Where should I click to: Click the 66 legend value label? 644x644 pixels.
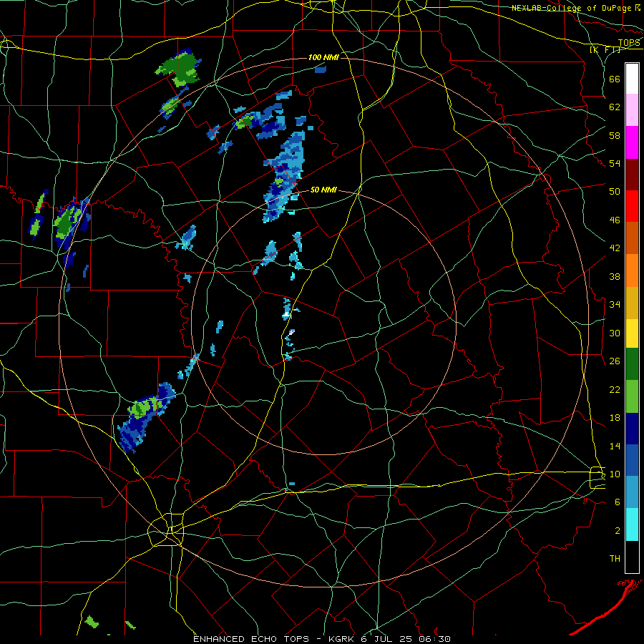point(615,79)
